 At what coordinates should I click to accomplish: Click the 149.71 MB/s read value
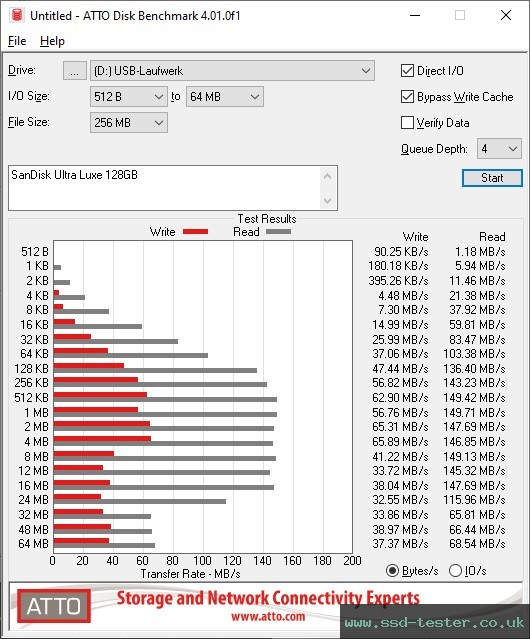474,413
